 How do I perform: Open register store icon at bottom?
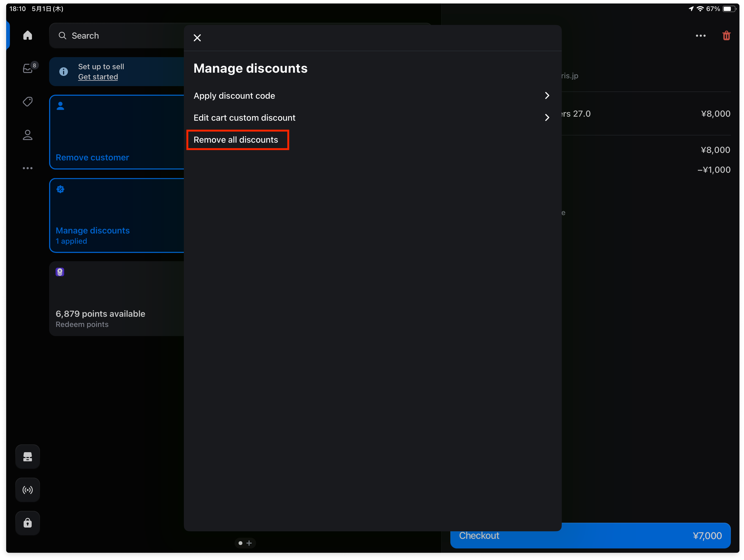point(28,457)
